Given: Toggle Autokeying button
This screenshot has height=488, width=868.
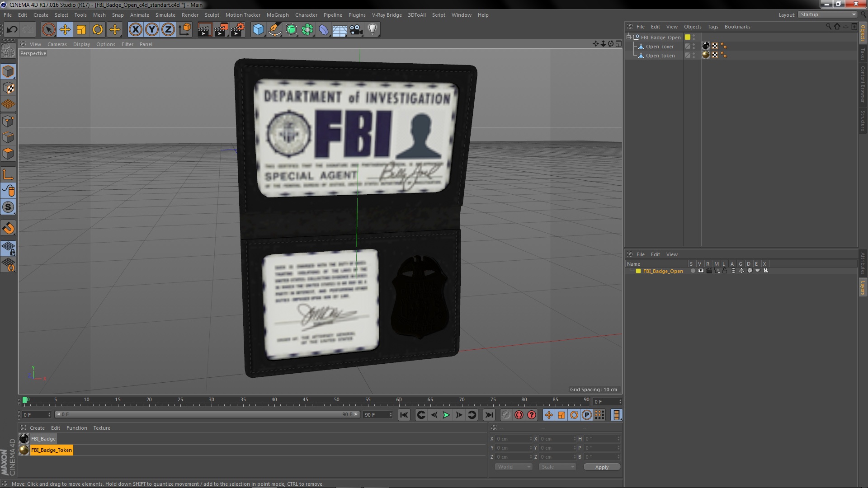Looking at the screenshot, I should 519,415.
